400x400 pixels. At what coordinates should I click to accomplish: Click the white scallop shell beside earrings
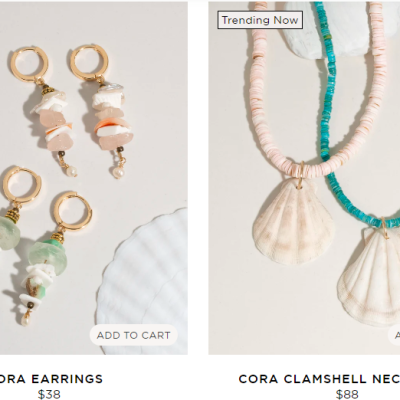(x=143, y=283)
